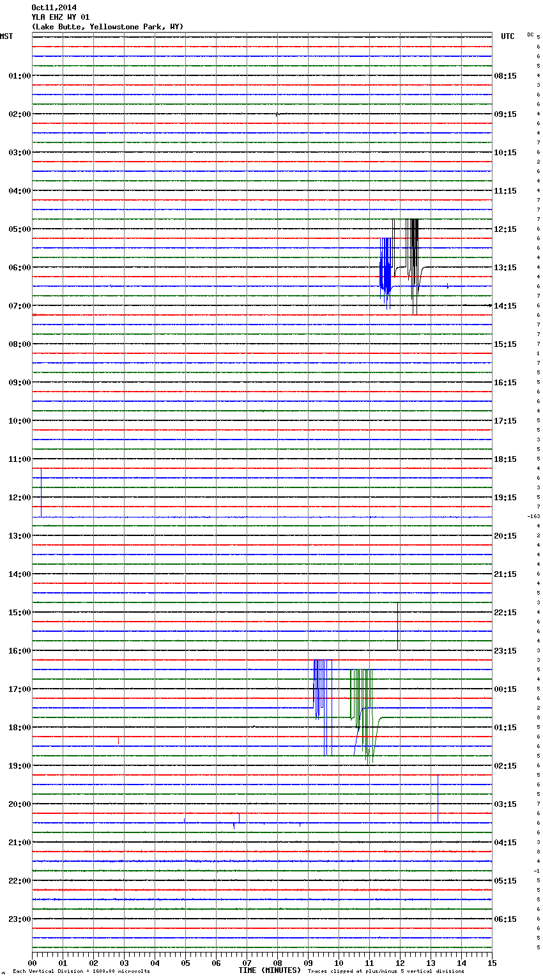Click the 08 minute tick label

pyautogui.click(x=277, y=963)
